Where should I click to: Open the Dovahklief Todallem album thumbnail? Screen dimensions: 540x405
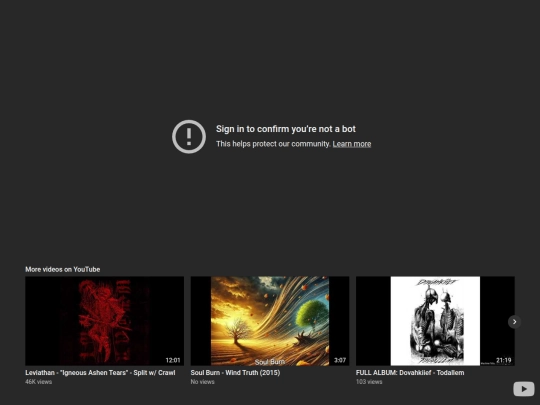435,321
